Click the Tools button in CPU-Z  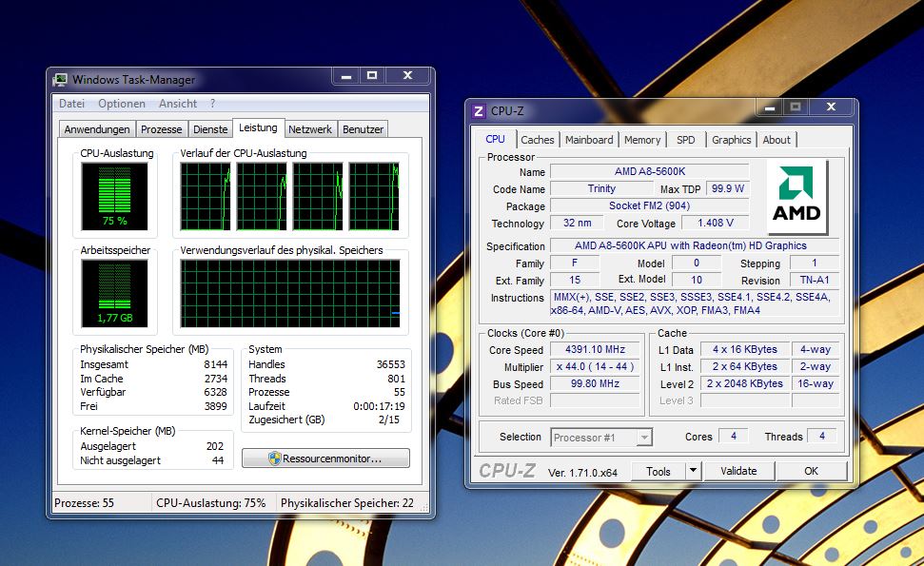click(659, 471)
